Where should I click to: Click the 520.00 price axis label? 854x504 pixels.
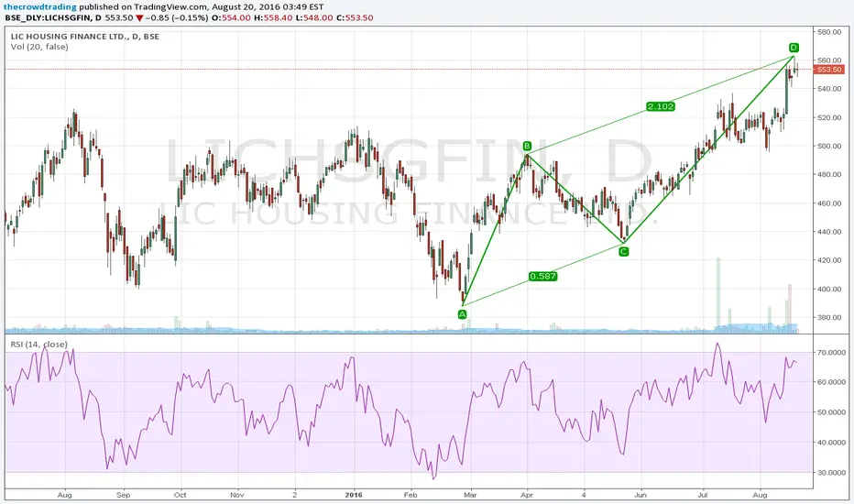pyautogui.click(x=829, y=117)
